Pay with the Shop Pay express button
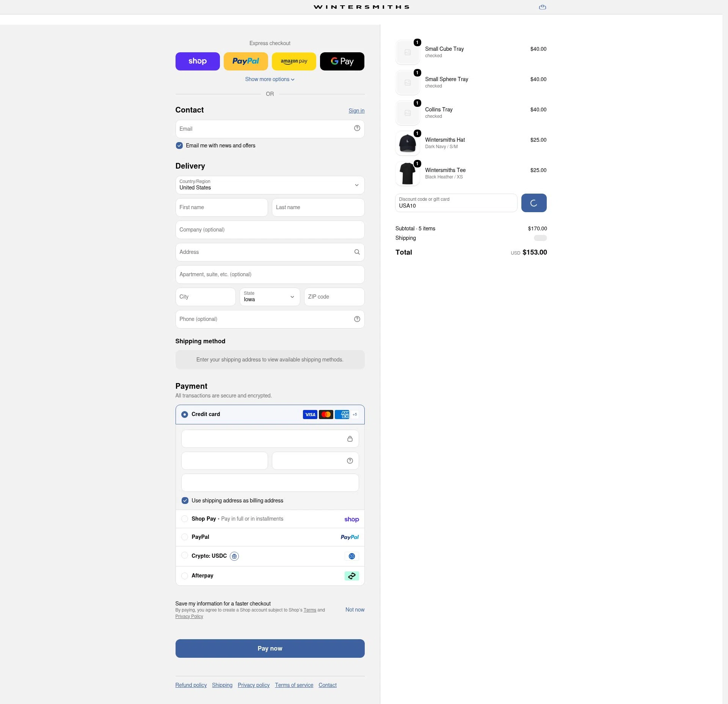The image size is (728, 704). 198,61
